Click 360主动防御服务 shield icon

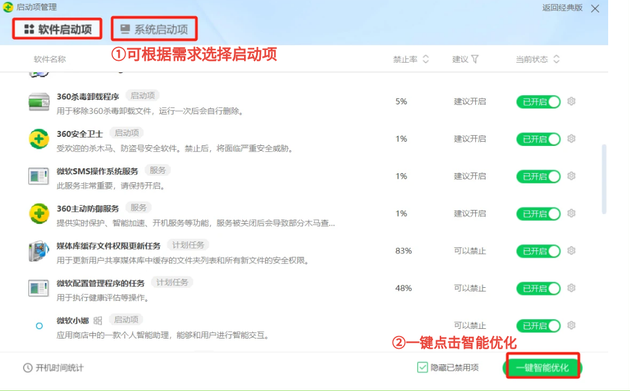39,213
